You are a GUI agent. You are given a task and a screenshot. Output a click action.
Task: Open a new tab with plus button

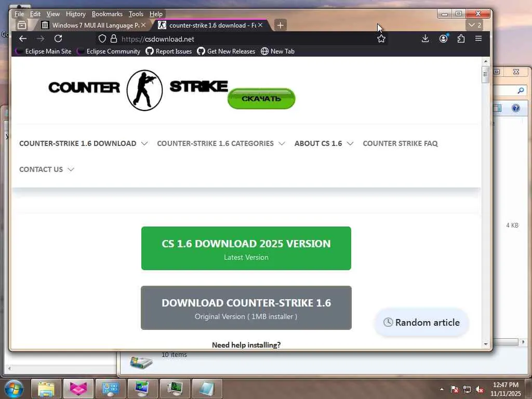point(280,25)
